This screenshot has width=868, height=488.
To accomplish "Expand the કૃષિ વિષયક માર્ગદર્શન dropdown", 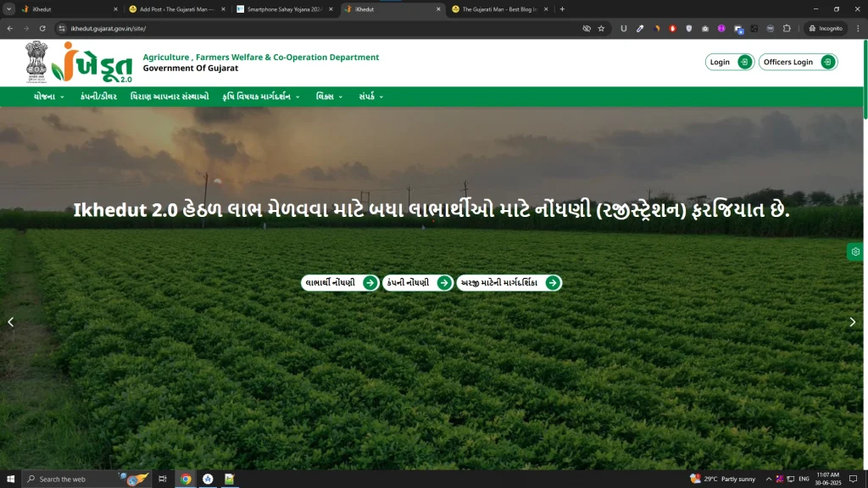I will tap(261, 97).
